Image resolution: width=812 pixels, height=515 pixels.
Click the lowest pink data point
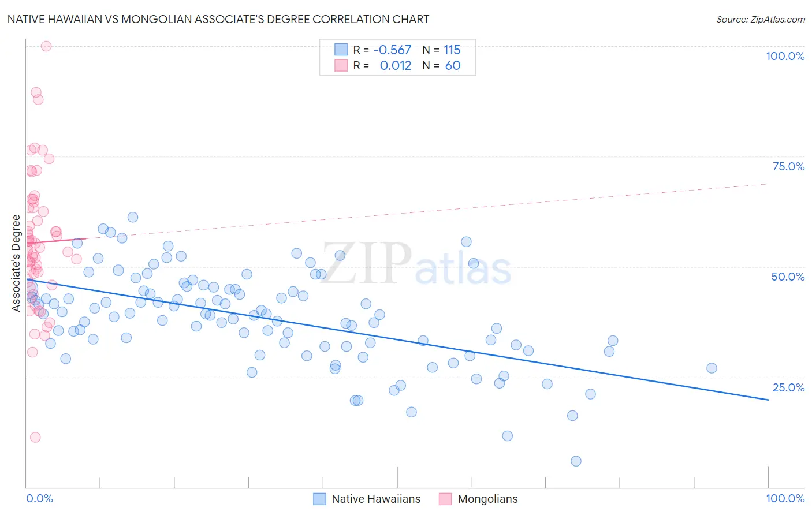tap(35, 437)
